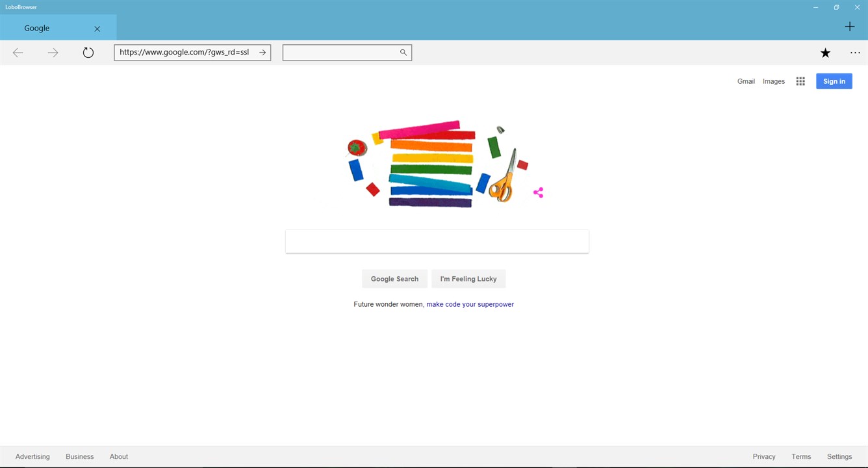Click the magnifier icon in toolbar search box
Image resolution: width=868 pixels, height=468 pixels.
403,53
